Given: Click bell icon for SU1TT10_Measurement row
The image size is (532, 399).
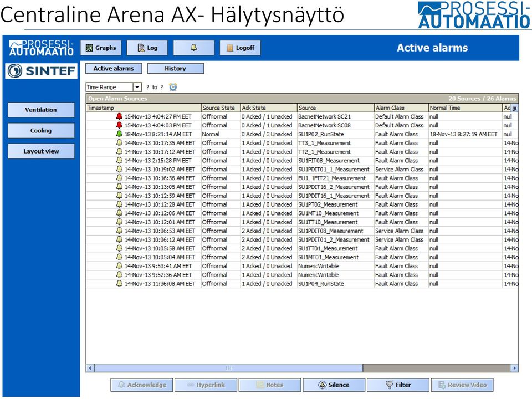Looking at the screenshot, I should (x=119, y=222).
